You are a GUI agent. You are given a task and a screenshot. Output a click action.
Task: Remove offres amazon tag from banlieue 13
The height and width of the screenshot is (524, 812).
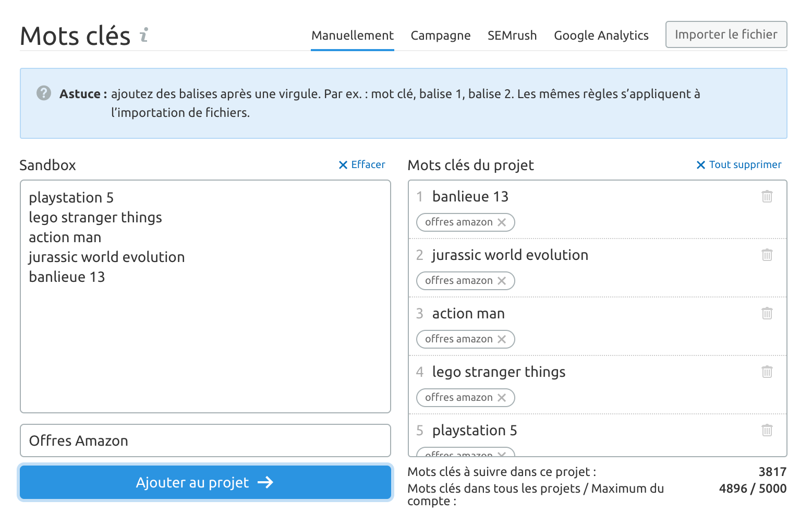502,222
